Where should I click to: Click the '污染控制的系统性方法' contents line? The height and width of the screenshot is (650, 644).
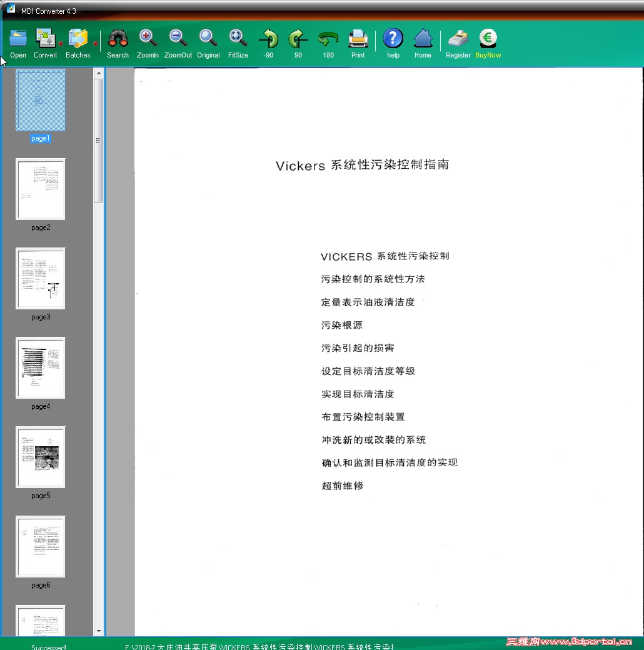(373, 279)
